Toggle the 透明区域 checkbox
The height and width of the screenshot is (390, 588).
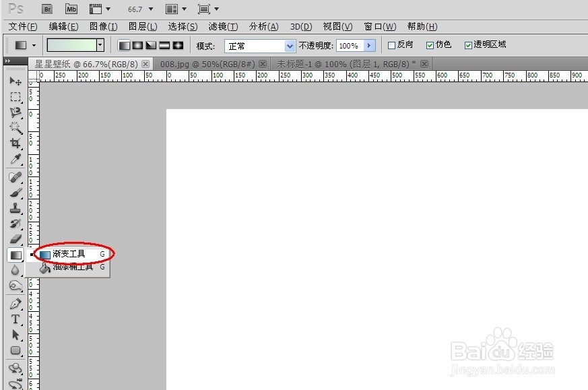[468, 45]
